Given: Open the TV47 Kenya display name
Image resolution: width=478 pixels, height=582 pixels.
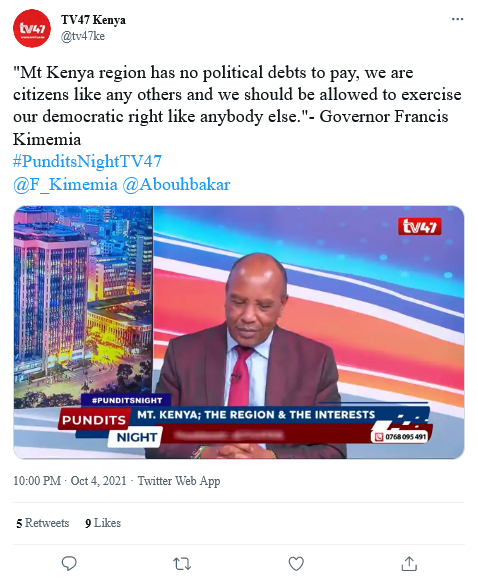Looking at the screenshot, I should [94, 20].
